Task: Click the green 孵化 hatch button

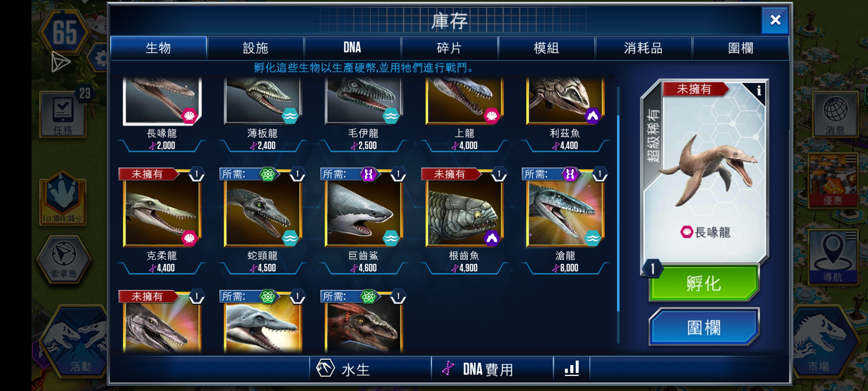Action: pyautogui.click(x=703, y=283)
